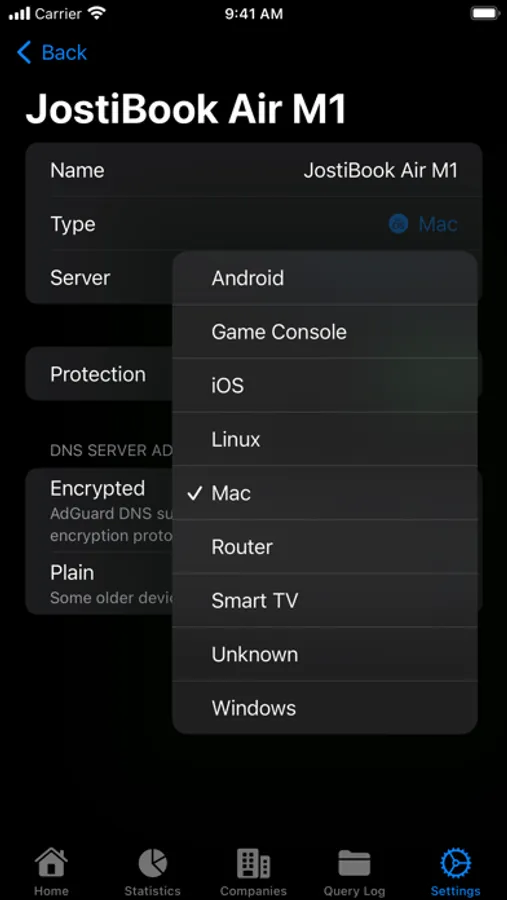Image resolution: width=507 pixels, height=900 pixels.
Task: Open the Companies building icon
Action: (253, 863)
